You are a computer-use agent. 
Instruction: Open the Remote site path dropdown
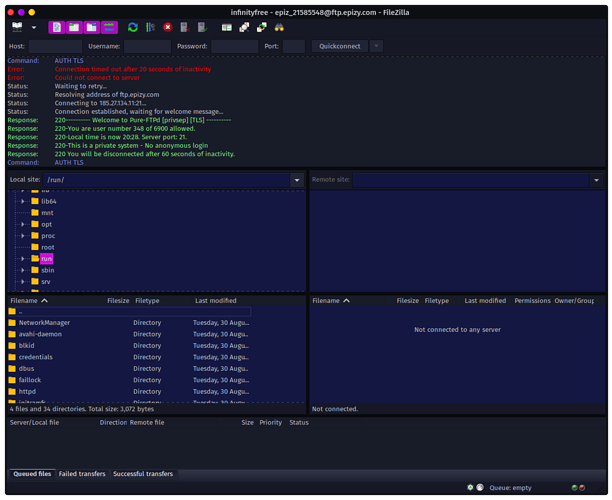tap(596, 180)
